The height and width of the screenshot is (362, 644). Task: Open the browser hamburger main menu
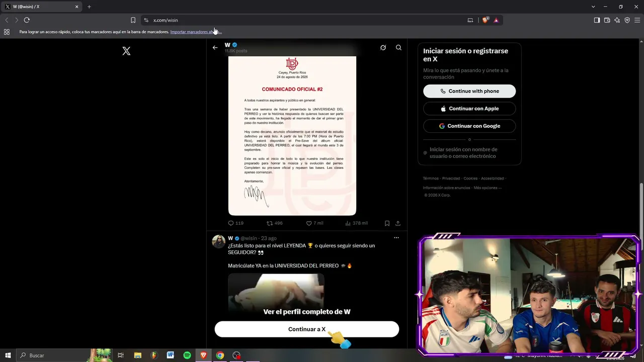coord(637,20)
